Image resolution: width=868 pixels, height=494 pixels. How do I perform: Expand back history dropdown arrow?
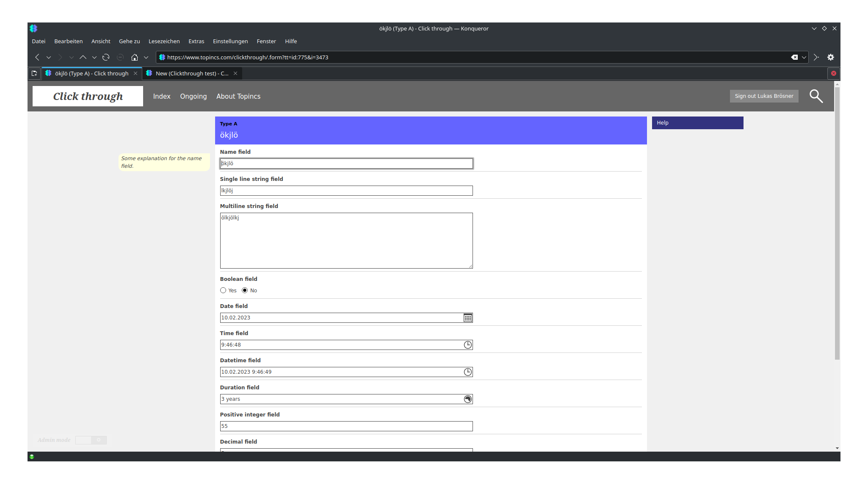coord(49,57)
